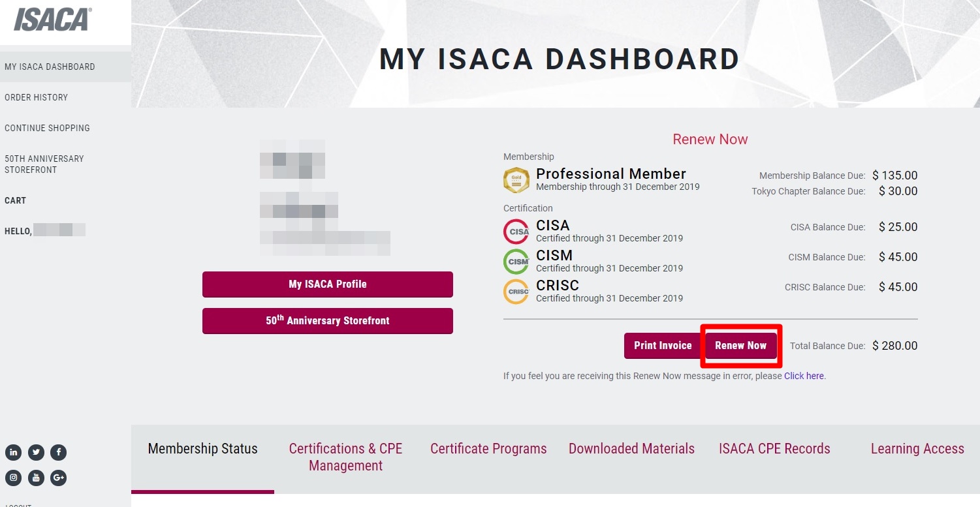
Task: Click the $ 30.00 Tokyo Chapter balance
Action: 898,191
